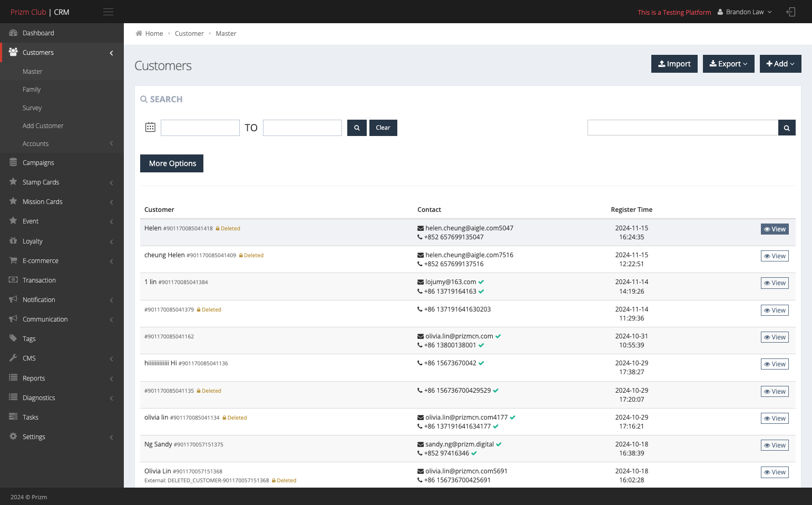812x505 pixels.
Task: Open the Family submenu item
Action: coord(32,90)
